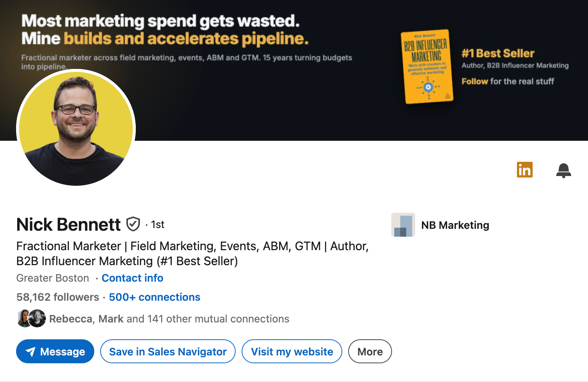Send a message with the Message button
The width and height of the screenshot is (588, 382).
pyautogui.click(x=55, y=351)
